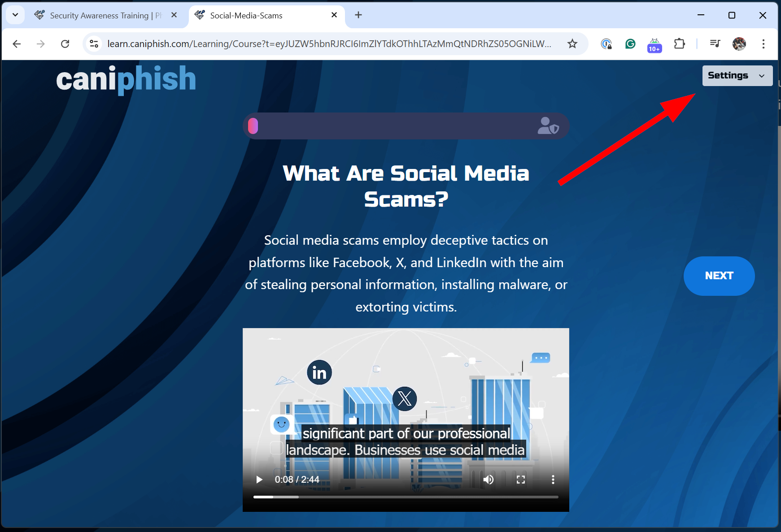Open Chrome three-dot menu
The image size is (781, 532).
click(763, 44)
